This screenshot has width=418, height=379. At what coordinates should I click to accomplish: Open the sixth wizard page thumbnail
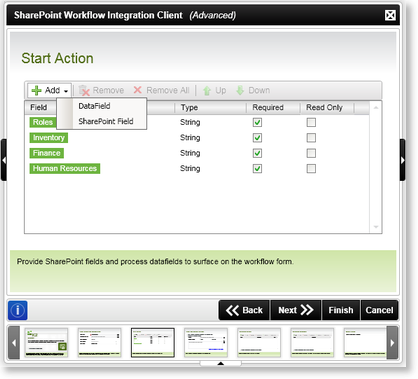coord(312,343)
